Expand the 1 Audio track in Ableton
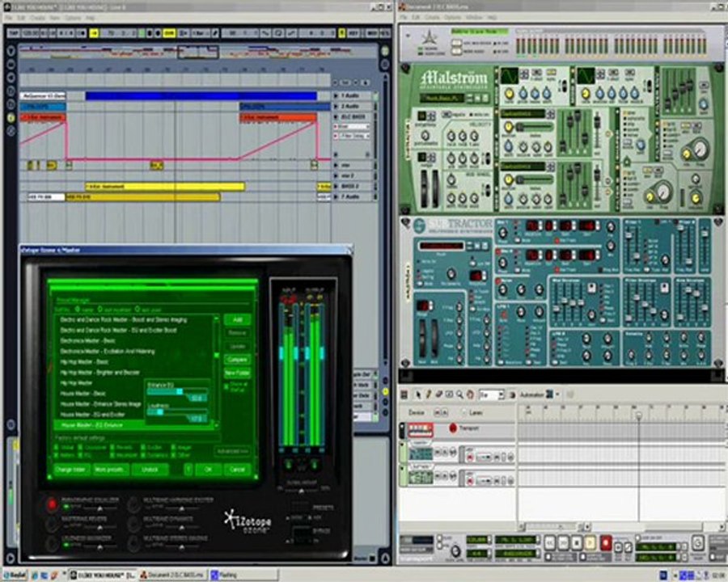This screenshot has height=582, width=728. [x=336, y=95]
